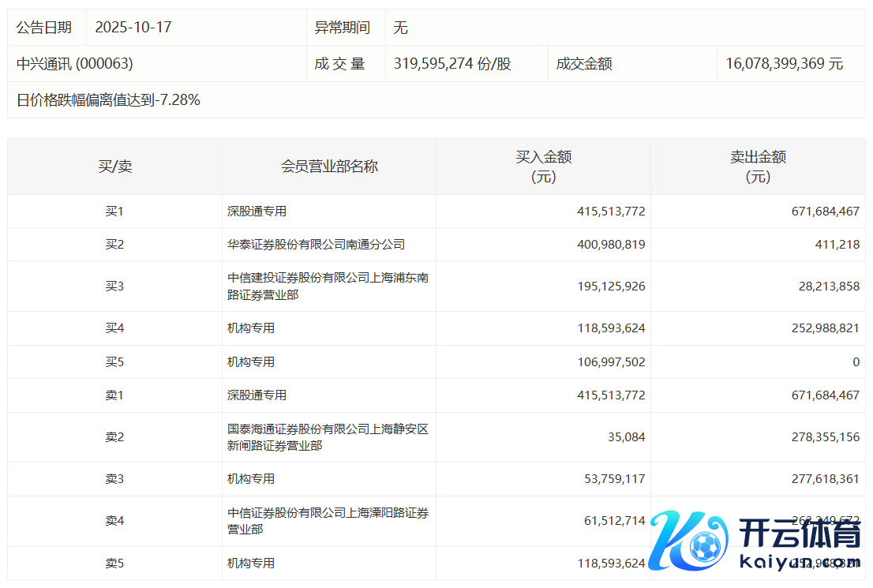Screen dimensions: 873x588
Task: Click the 买1 row label
Action: point(114,212)
